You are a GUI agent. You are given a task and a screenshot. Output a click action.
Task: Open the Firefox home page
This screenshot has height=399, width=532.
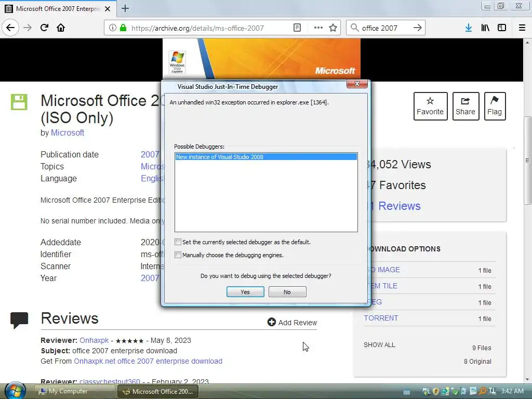point(61,28)
